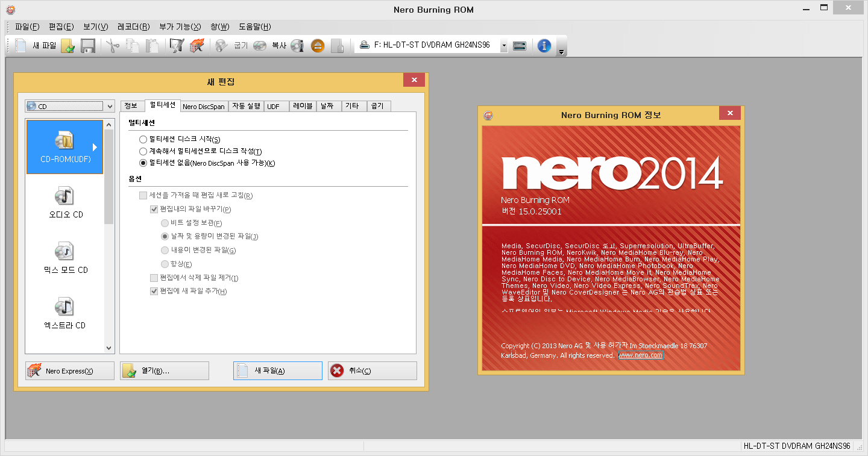The image size is (868, 456).
Task: Select the 믹스 모드 CD compilation type
Action: pos(66,258)
